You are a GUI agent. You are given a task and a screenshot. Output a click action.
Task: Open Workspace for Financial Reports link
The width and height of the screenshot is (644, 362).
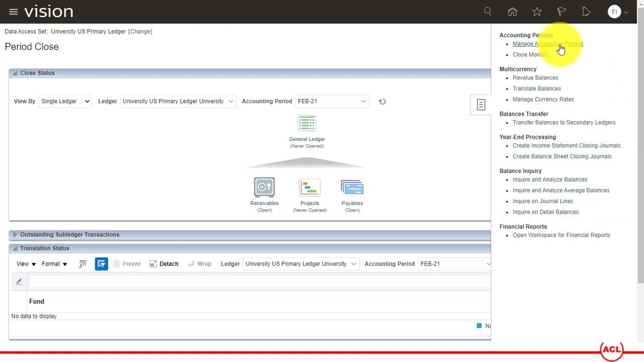(x=561, y=235)
